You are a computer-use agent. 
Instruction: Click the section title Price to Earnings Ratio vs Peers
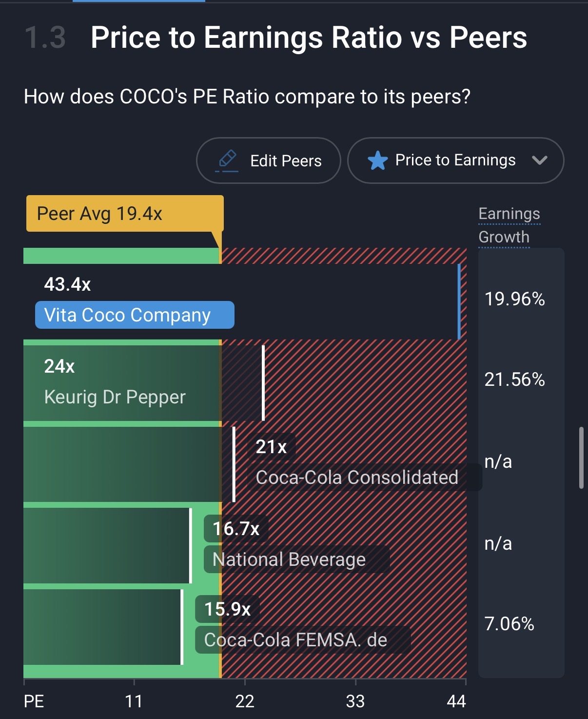pos(309,38)
